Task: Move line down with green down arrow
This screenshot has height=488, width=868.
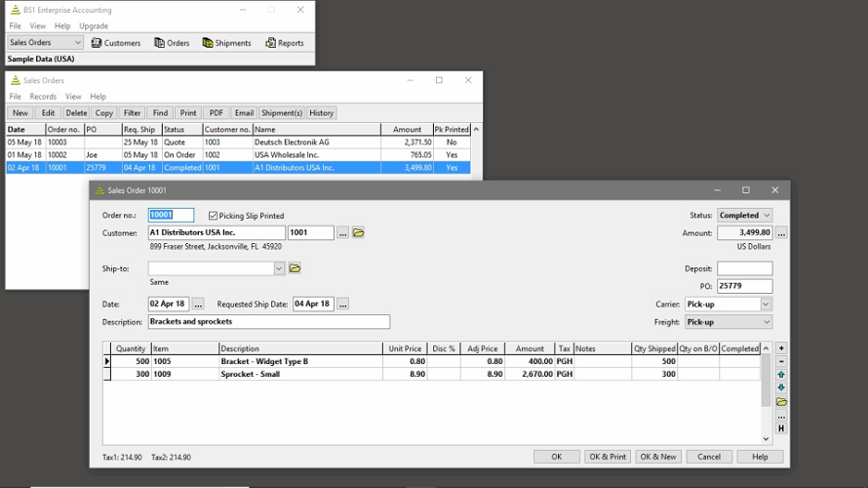Action: pyautogui.click(x=781, y=388)
